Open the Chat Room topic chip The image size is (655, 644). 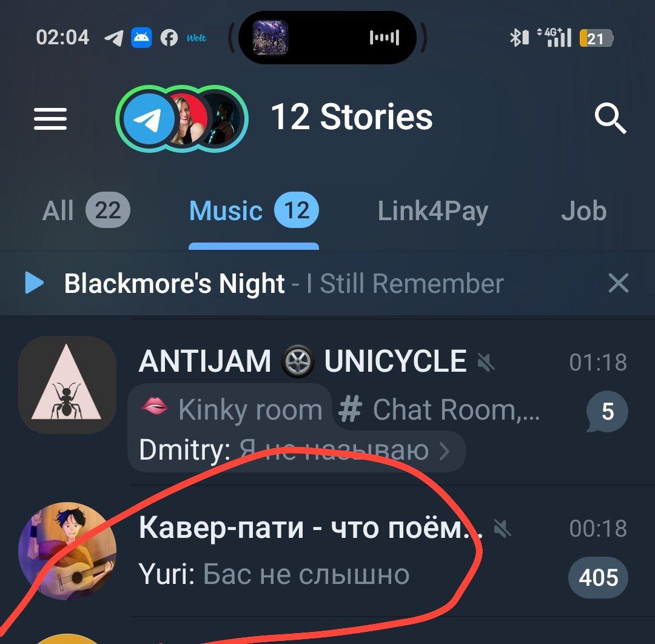[x=440, y=410]
